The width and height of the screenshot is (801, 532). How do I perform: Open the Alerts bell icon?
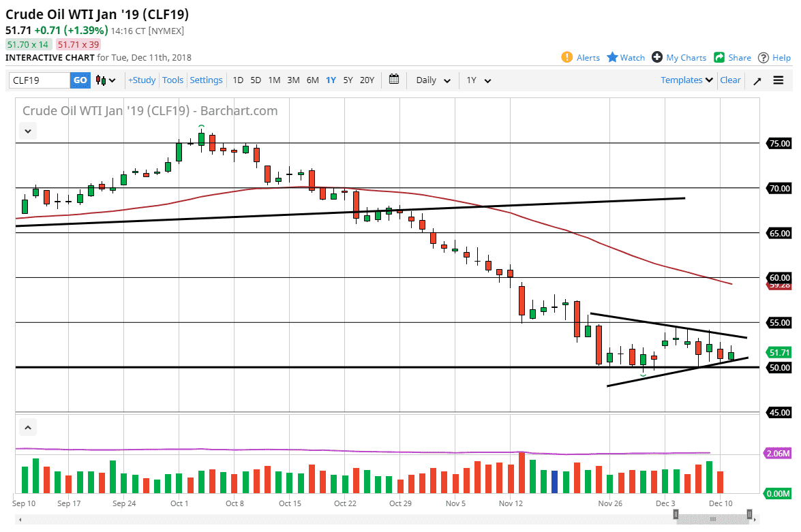[x=567, y=57]
